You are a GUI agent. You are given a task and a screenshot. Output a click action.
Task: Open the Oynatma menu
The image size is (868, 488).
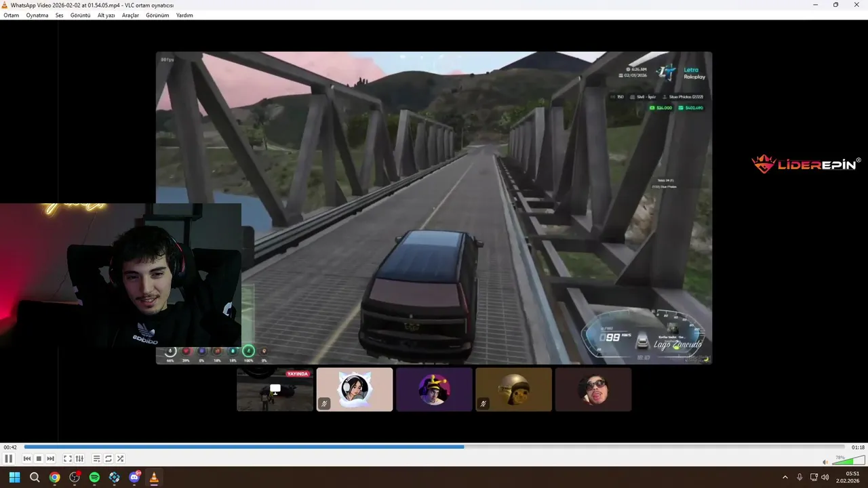pos(37,15)
